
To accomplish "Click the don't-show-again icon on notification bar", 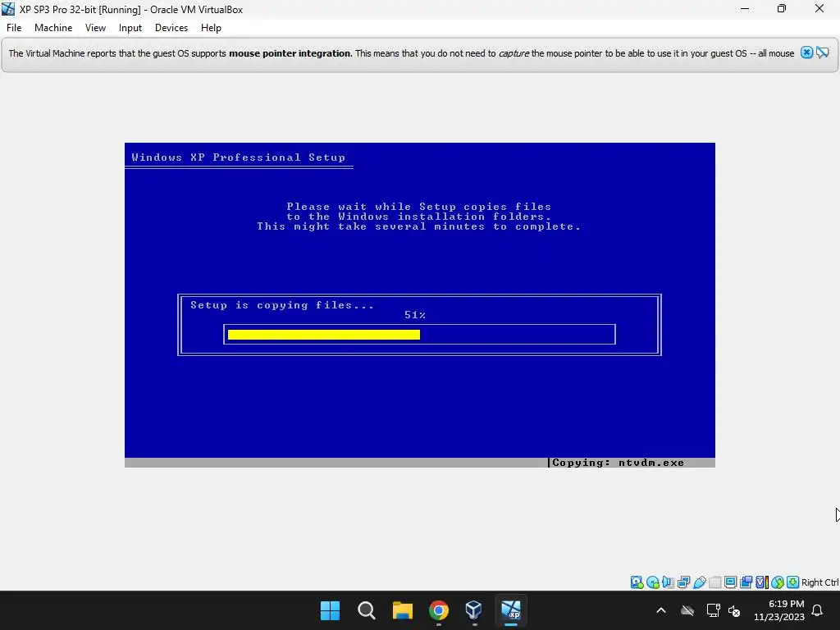I will coord(823,52).
